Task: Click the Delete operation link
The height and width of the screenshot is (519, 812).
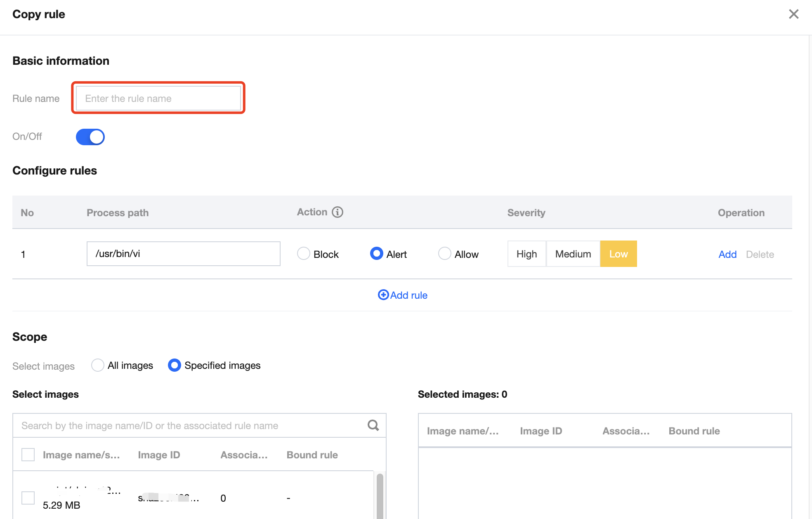Action: 760,254
